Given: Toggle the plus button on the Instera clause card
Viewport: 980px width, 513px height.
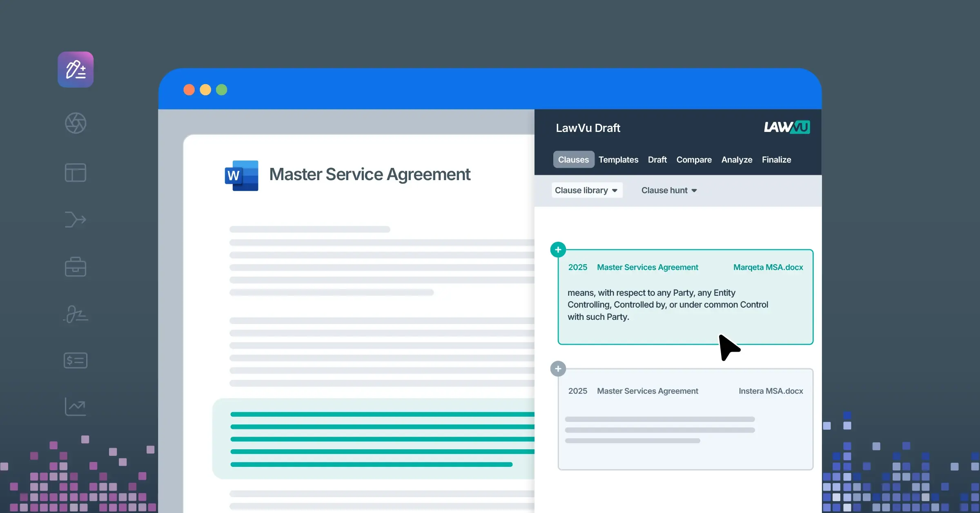Looking at the screenshot, I should [558, 368].
